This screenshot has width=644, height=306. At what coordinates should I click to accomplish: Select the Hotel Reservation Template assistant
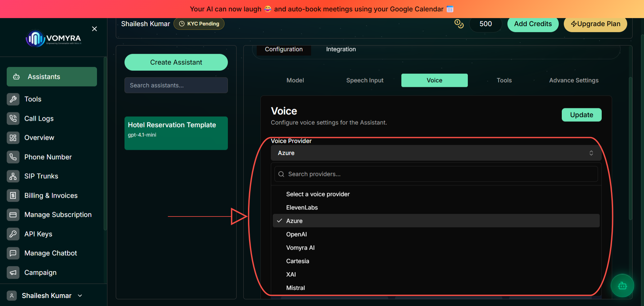pos(176,133)
